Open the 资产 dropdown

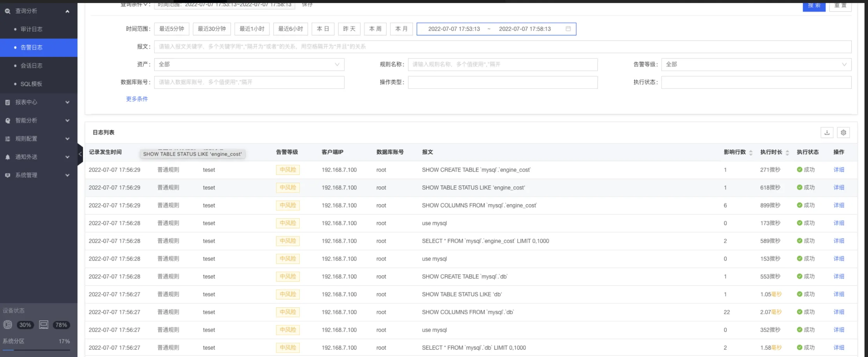tap(249, 65)
